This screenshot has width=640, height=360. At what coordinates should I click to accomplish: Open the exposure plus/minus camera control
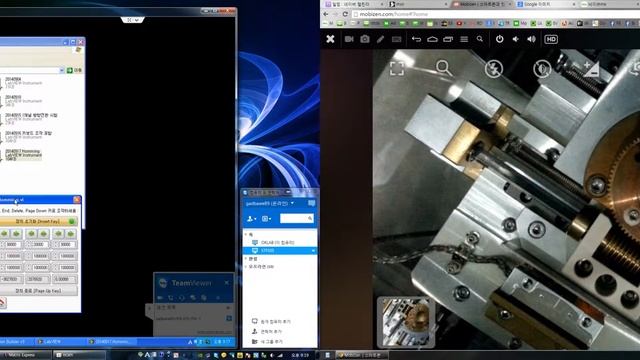[591, 69]
